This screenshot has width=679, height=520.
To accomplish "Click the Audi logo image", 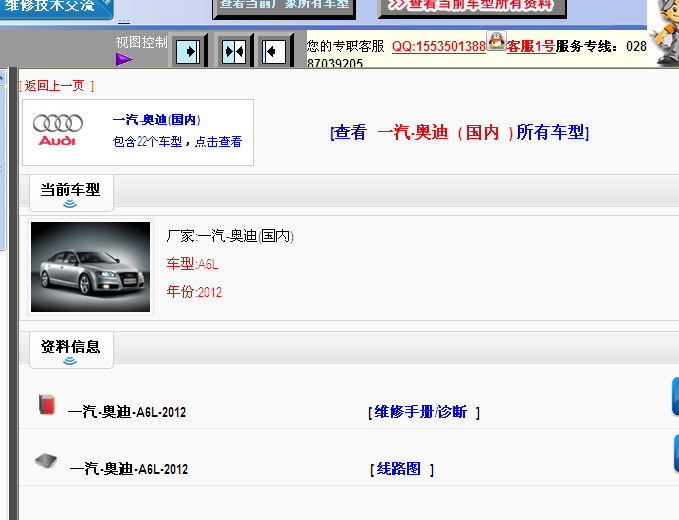I will click(58, 130).
